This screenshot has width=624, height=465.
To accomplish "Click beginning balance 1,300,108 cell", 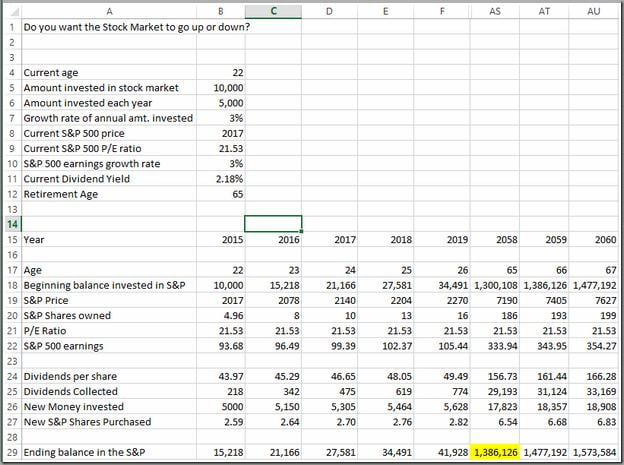I will [495, 285].
